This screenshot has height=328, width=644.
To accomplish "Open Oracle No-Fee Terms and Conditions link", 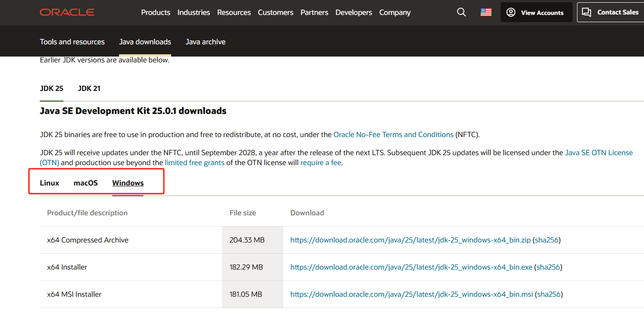I will [x=393, y=134].
